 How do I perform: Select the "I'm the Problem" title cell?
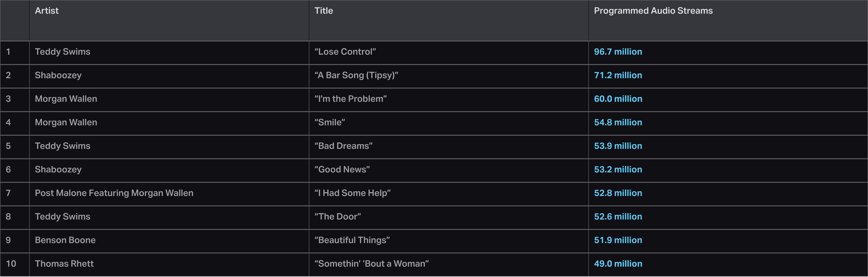pyautogui.click(x=350, y=99)
